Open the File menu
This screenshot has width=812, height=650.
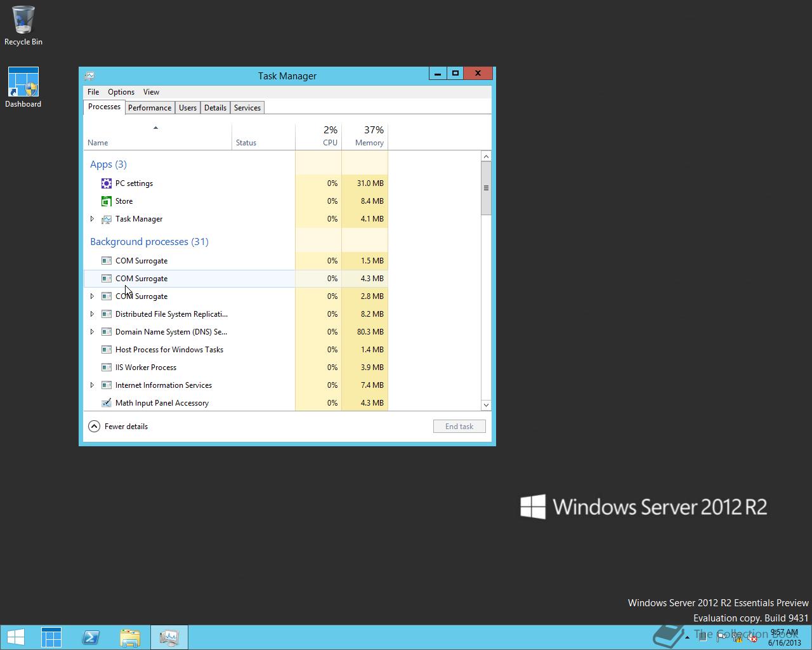(93, 92)
